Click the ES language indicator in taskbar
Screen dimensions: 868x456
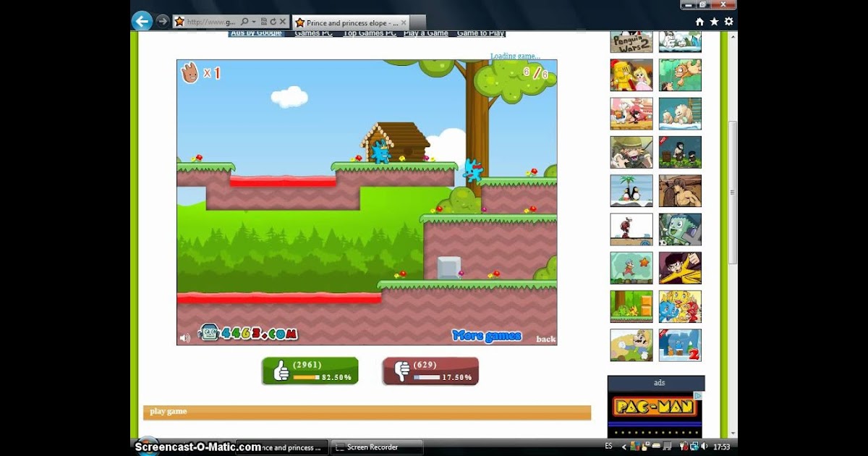click(x=608, y=447)
